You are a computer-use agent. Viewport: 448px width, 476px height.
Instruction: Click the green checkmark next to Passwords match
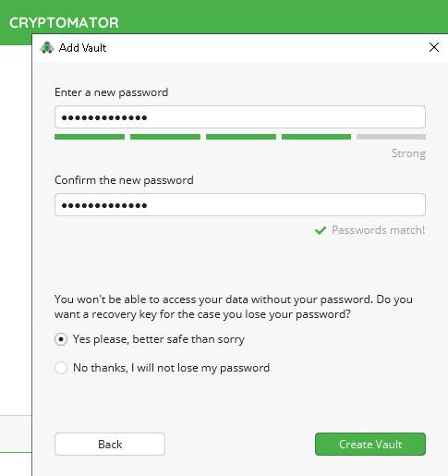click(x=321, y=230)
